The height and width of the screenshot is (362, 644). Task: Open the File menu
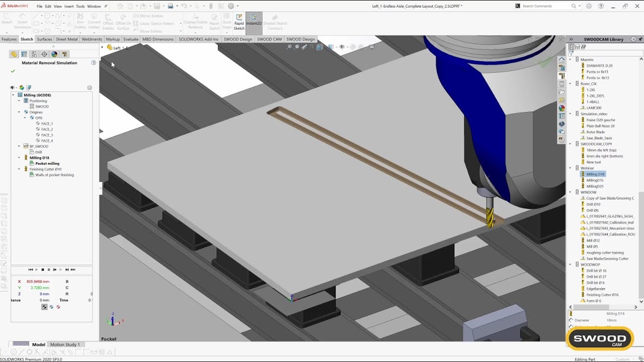coord(40,6)
